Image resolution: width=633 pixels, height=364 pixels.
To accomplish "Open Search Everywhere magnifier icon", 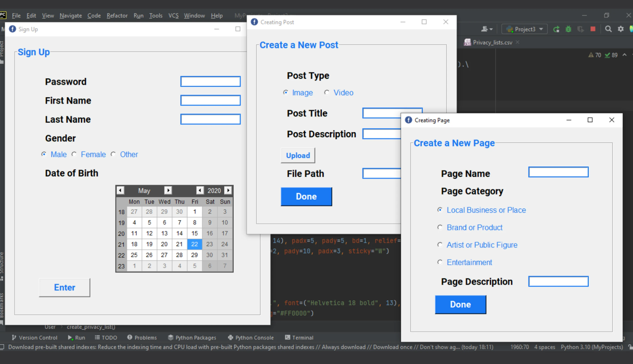I will coord(608,29).
